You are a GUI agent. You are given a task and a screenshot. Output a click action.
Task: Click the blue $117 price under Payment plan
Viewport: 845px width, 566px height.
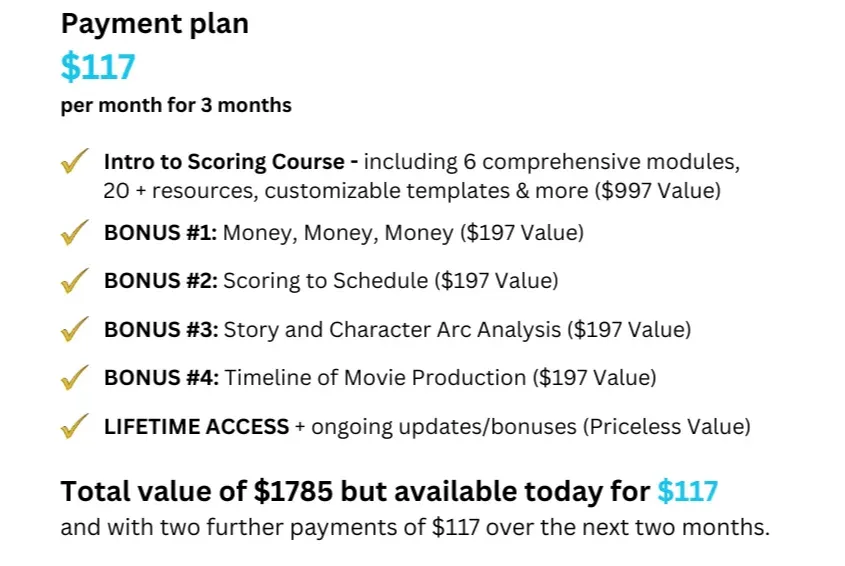(98, 67)
